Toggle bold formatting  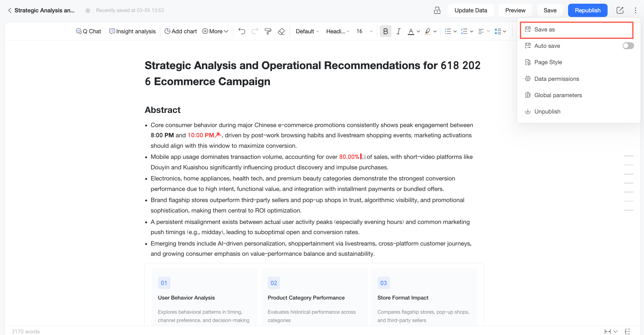click(385, 31)
